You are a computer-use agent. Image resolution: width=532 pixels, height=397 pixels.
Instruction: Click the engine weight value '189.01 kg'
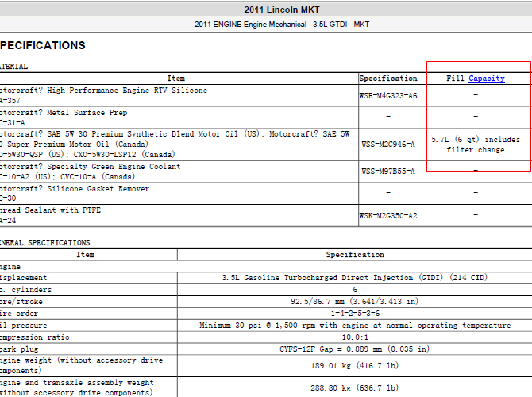[354, 366]
